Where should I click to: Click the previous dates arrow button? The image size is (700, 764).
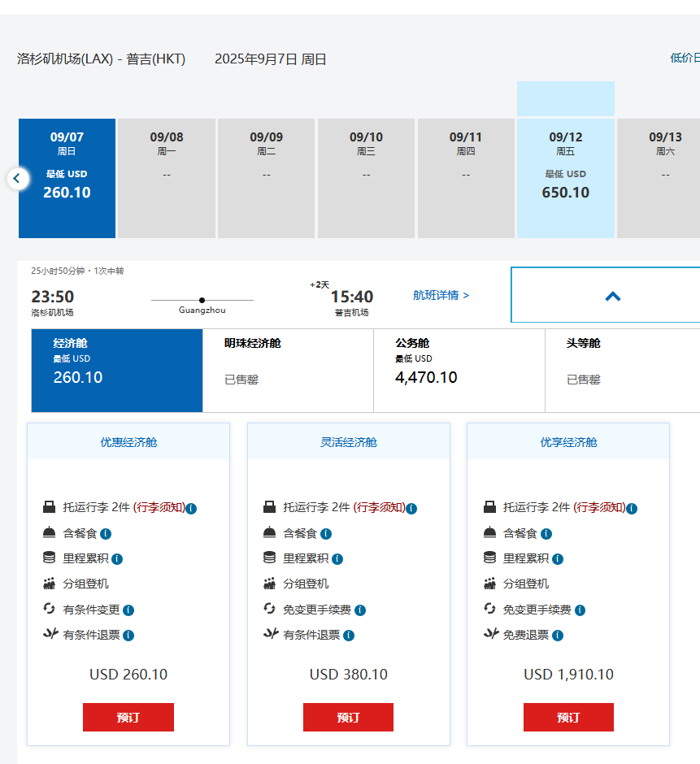pyautogui.click(x=16, y=178)
